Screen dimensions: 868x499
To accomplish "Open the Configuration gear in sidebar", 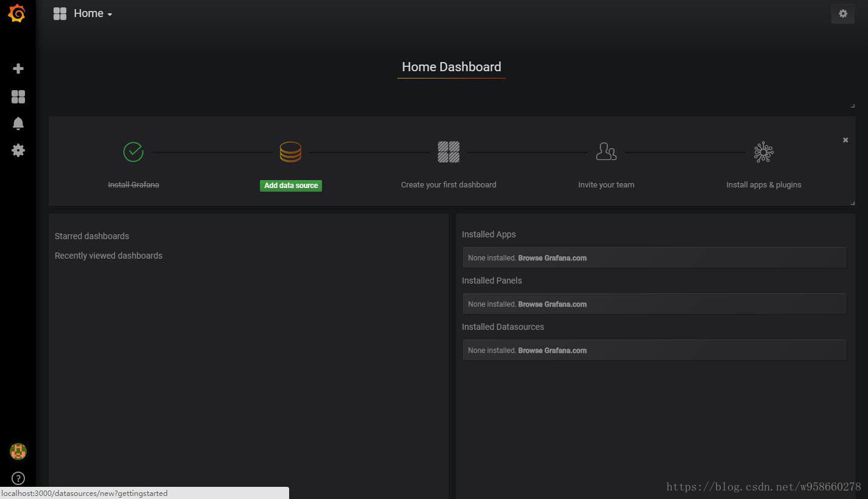I will point(18,150).
